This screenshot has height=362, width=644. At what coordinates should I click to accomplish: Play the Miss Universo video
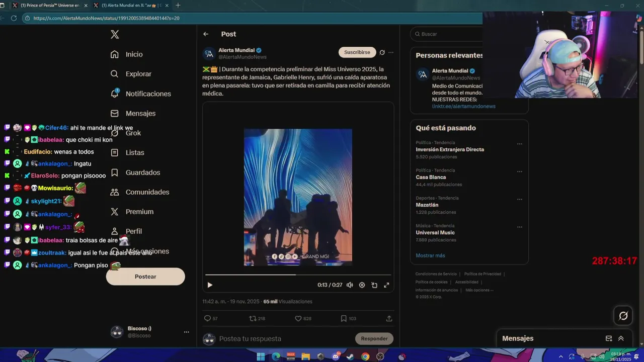pos(210,285)
